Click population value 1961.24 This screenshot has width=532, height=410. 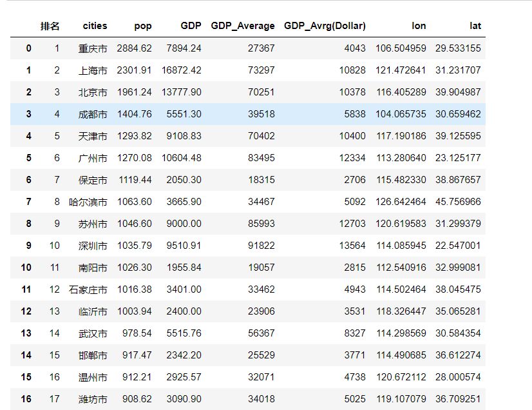point(135,92)
